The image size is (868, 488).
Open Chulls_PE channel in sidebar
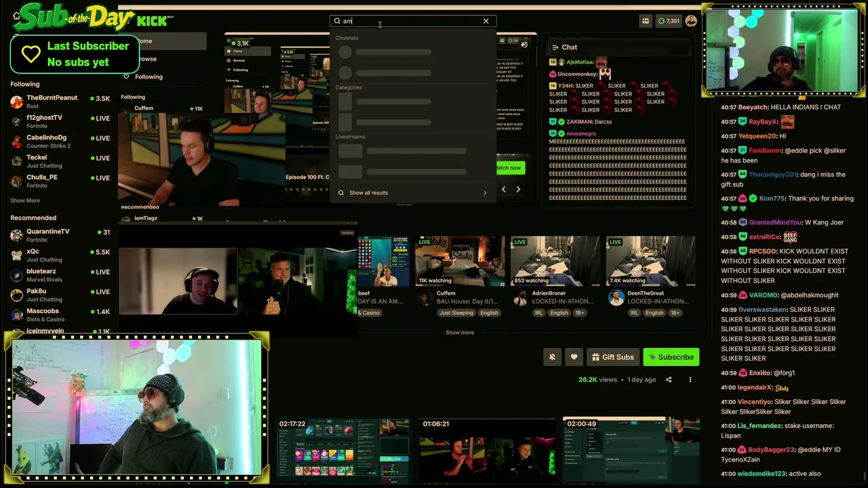[60, 181]
